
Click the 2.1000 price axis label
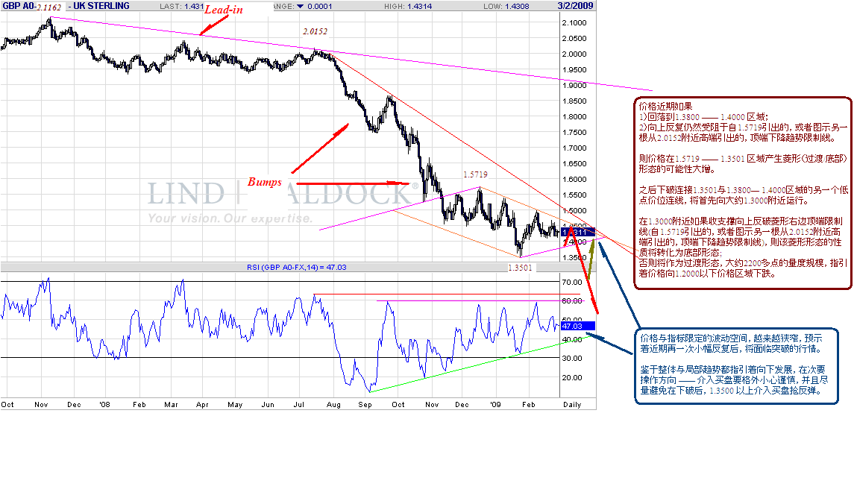(x=574, y=23)
